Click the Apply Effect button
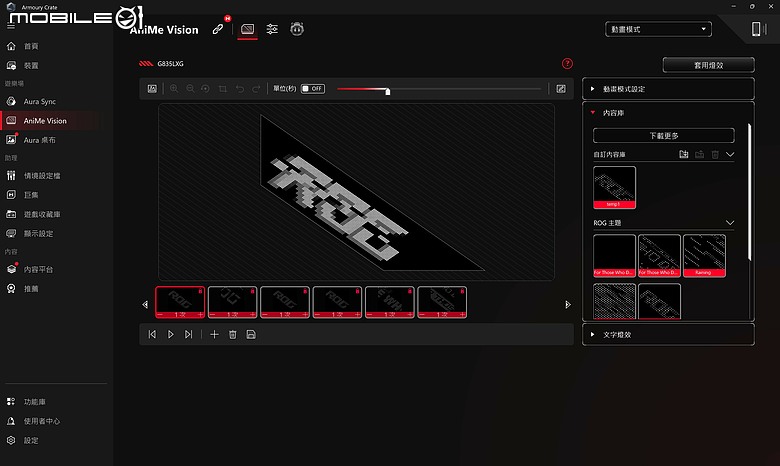The height and width of the screenshot is (466, 780). pyautogui.click(x=708, y=65)
